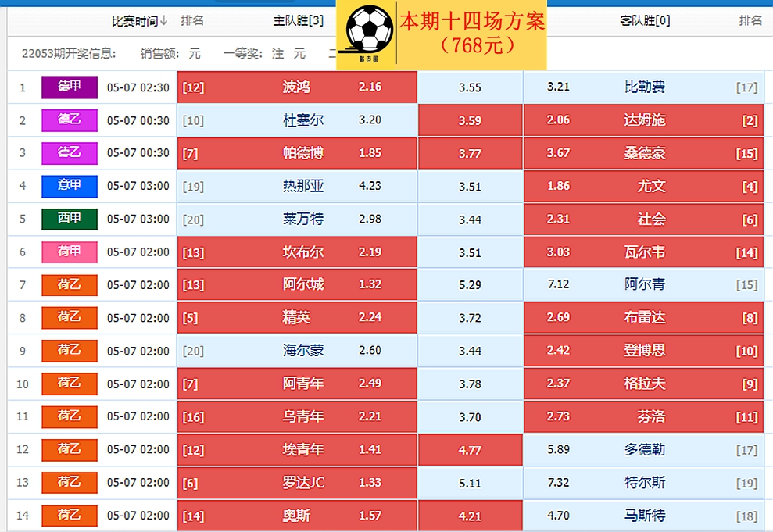
Task: Click the pink 荷甲 league badge
Action: 70,252
